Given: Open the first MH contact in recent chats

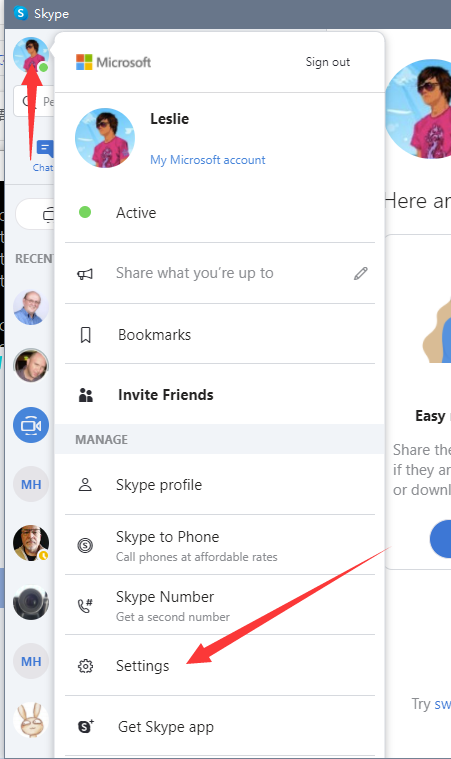Looking at the screenshot, I should pos(31,484).
